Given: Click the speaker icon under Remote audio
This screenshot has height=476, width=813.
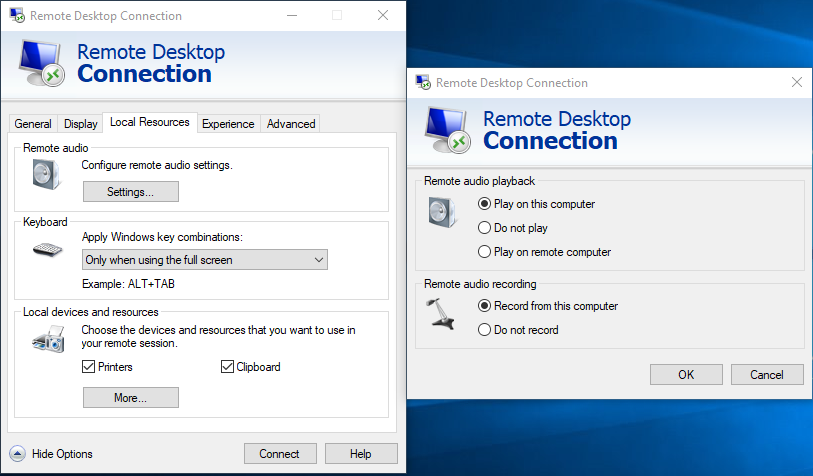Looking at the screenshot, I should 47,174.
